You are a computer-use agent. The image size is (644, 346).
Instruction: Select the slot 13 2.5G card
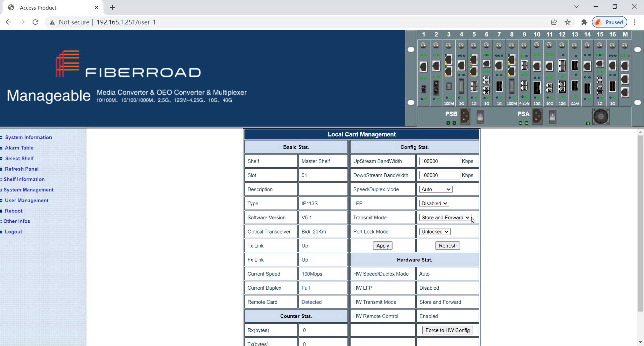[575, 73]
